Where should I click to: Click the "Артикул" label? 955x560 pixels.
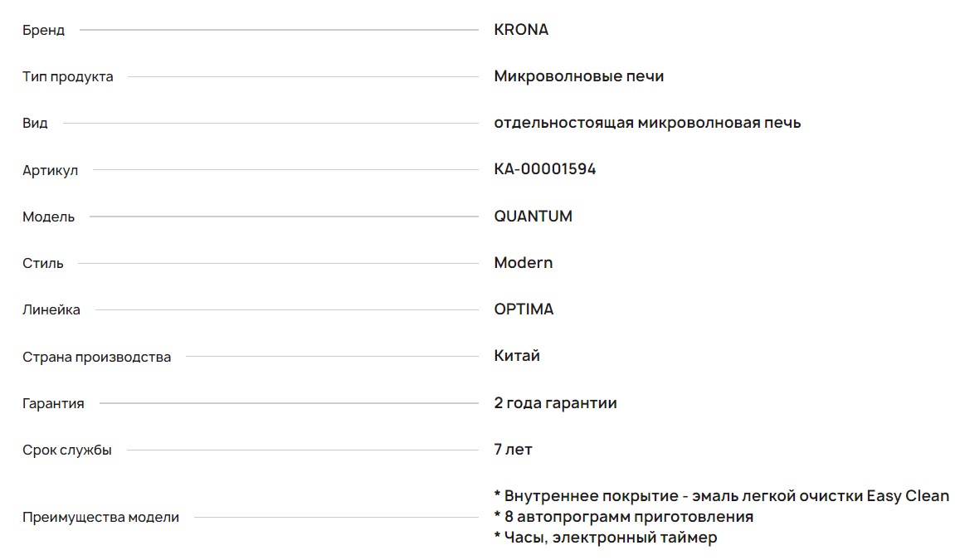(x=50, y=170)
